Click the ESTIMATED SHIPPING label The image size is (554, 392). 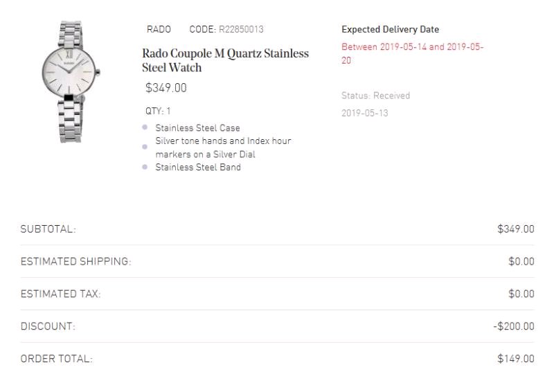point(75,262)
